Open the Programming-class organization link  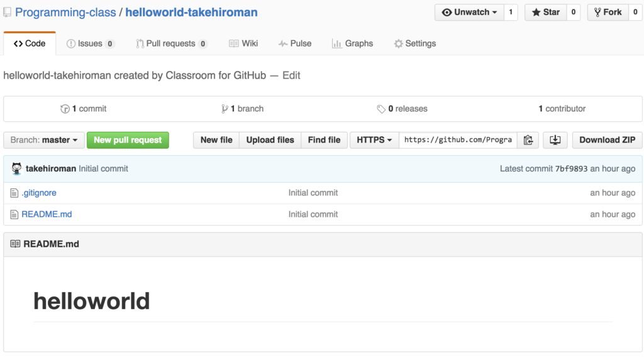tap(65, 13)
